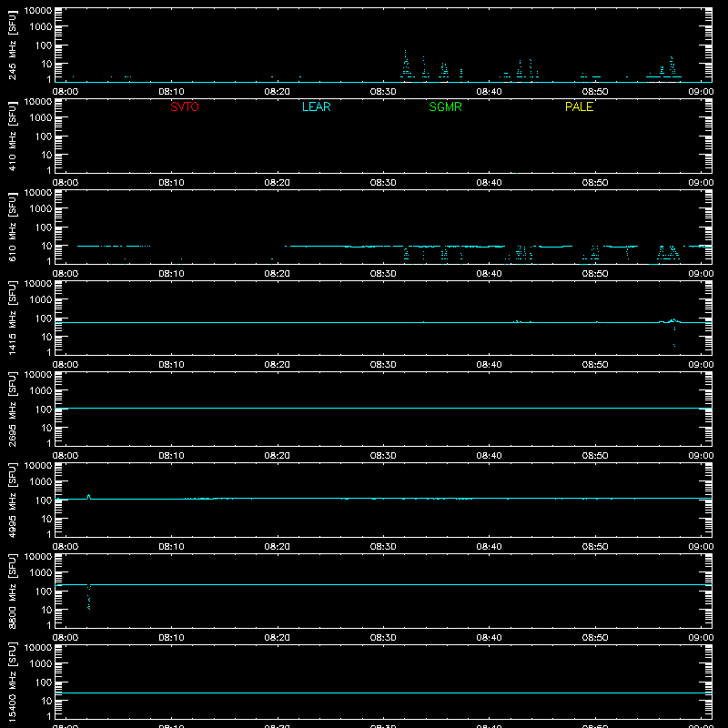Select the 10 y-tick of the 610 MHz panel

[47, 246]
